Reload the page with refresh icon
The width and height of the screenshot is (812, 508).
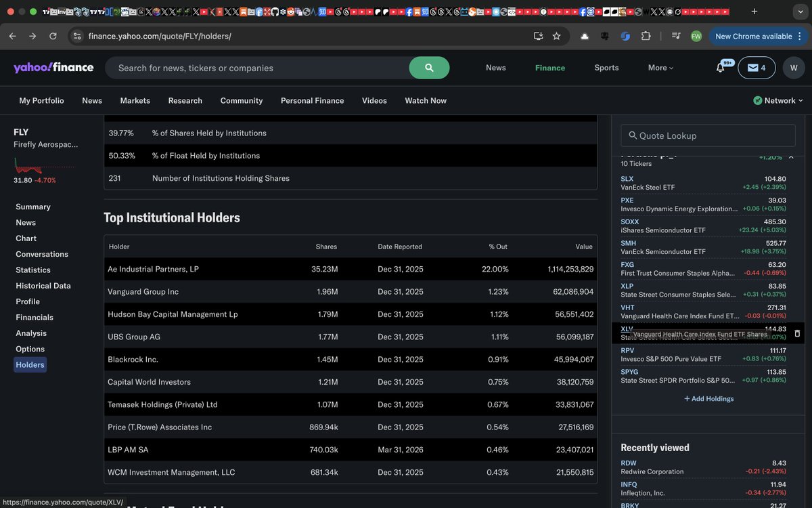53,36
